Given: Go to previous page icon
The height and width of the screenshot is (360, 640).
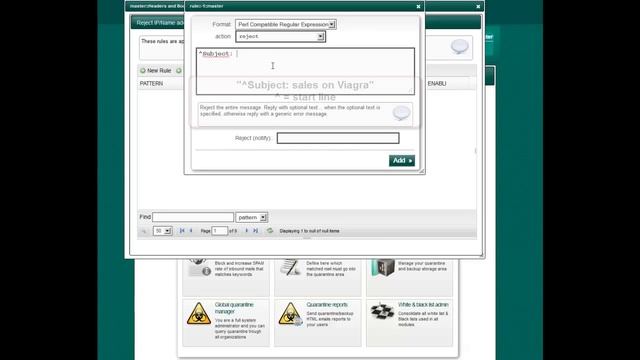Looking at the screenshot, I should [x=191, y=231].
